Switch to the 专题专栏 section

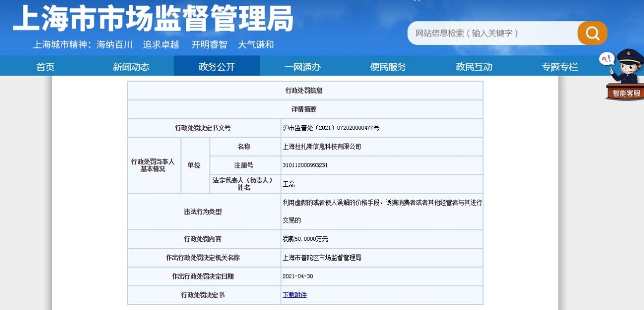click(560, 67)
